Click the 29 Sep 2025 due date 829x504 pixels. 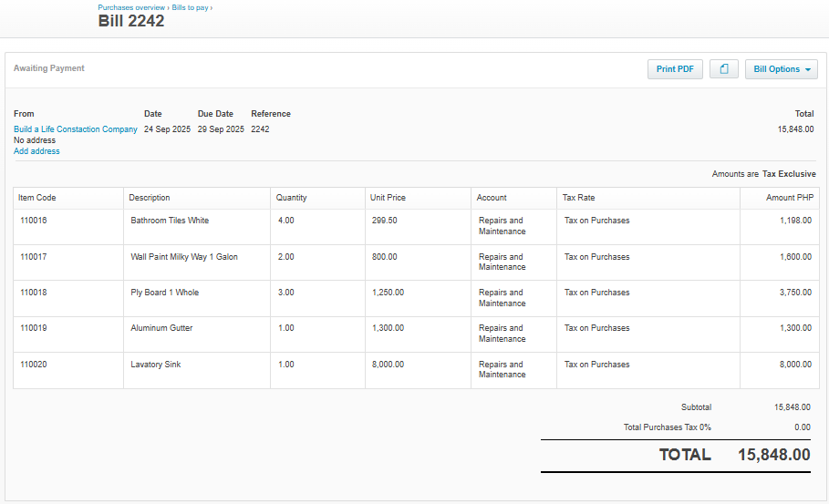click(x=221, y=129)
